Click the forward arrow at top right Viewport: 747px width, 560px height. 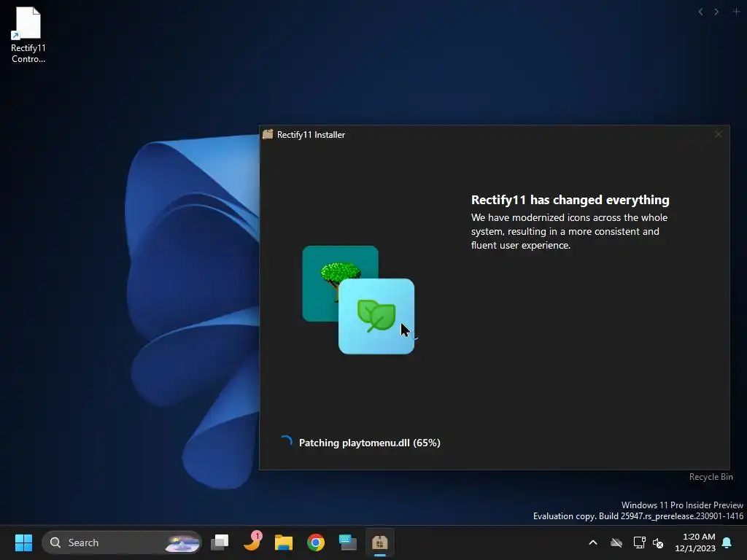[716, 12]
